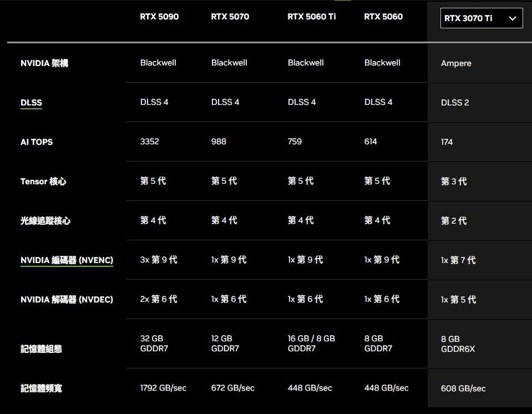The image size is (532, 414).
Task: Click the dropdown chevron next to RTX 3070 Ti
Action: [513, 18]
